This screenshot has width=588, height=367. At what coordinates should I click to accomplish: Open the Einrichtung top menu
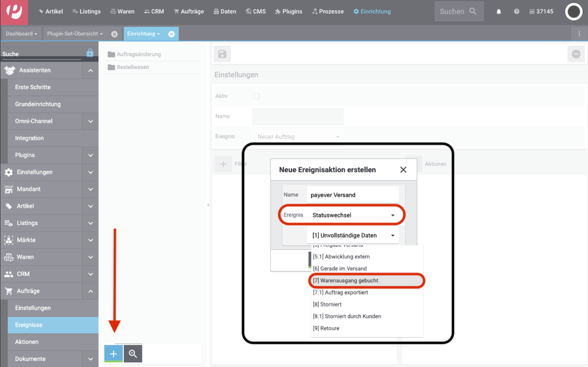tap(372, 11)
